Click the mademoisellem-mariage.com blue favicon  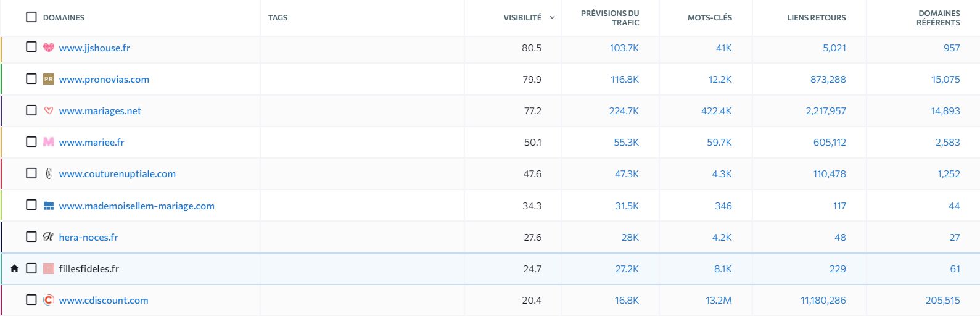(x=49, y=206)
